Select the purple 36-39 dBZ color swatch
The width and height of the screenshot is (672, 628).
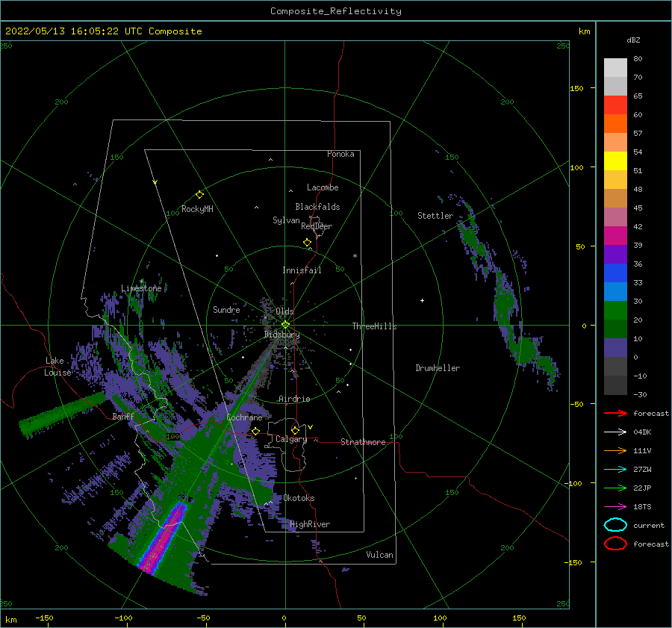pyautogui.click(x=615, y=254)
